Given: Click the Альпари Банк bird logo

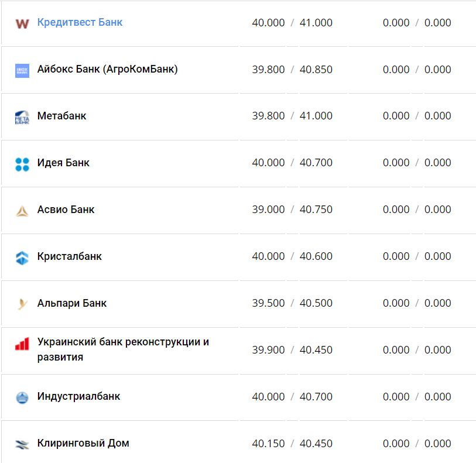Looking at the screenshot, I should (22, 304).
